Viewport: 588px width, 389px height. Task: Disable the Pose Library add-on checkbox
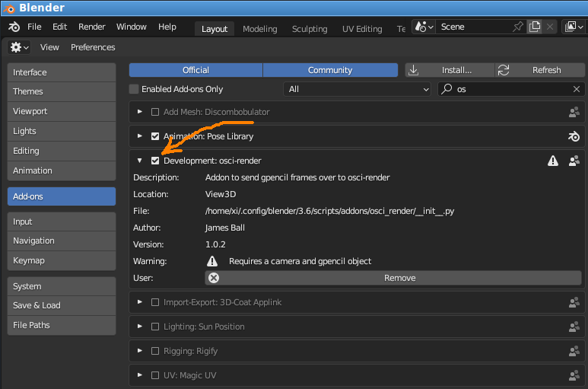coord(155,136)
